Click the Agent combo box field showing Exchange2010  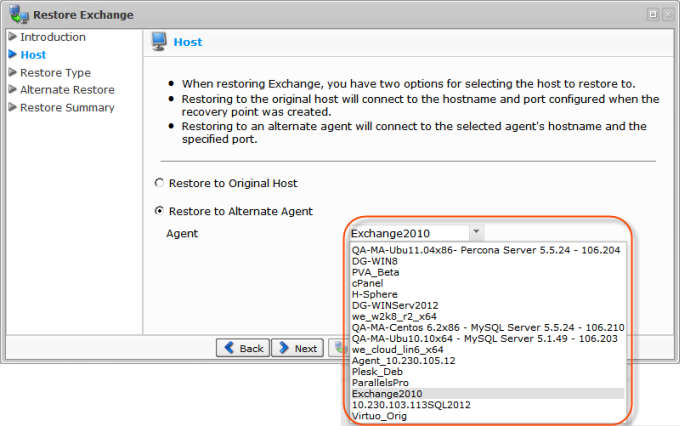tap(409, 233)
